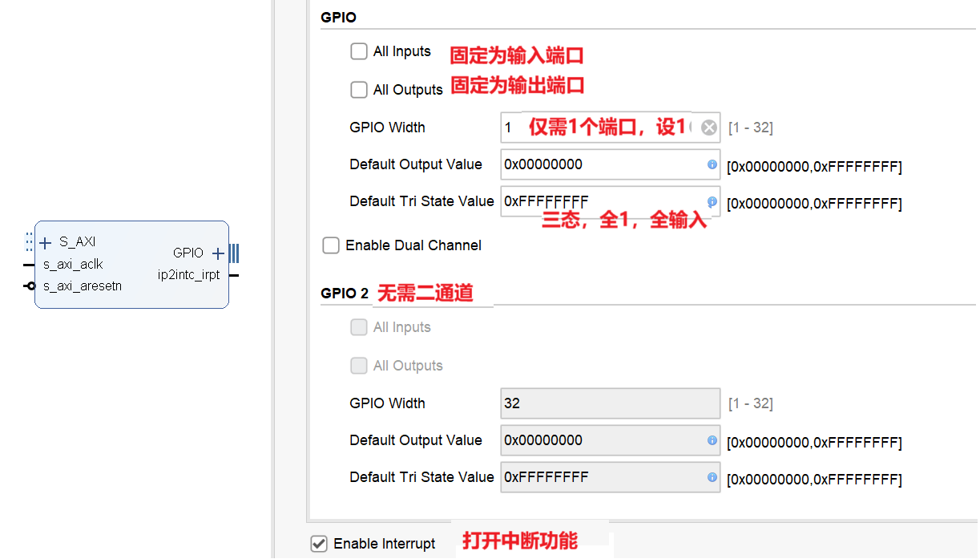Click GPIO 2 Default Output Value info icon
The width and height of the screenshot is (980, 559).
(712, 440)
